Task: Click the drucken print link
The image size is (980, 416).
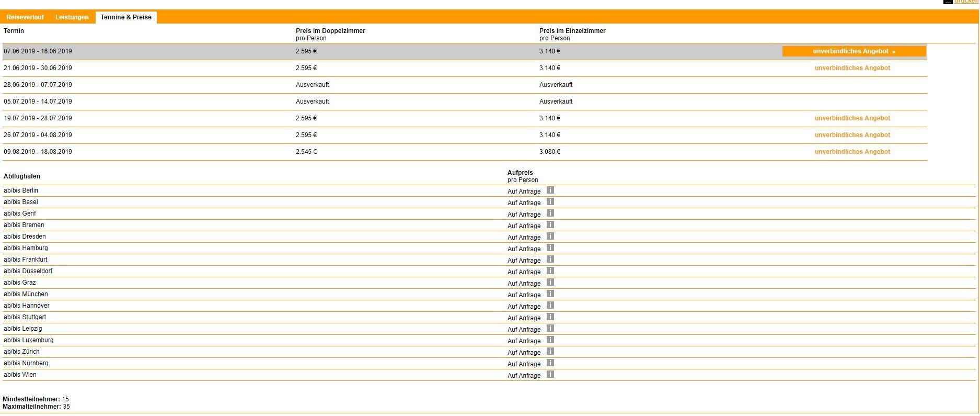Action: pos(966,2)
